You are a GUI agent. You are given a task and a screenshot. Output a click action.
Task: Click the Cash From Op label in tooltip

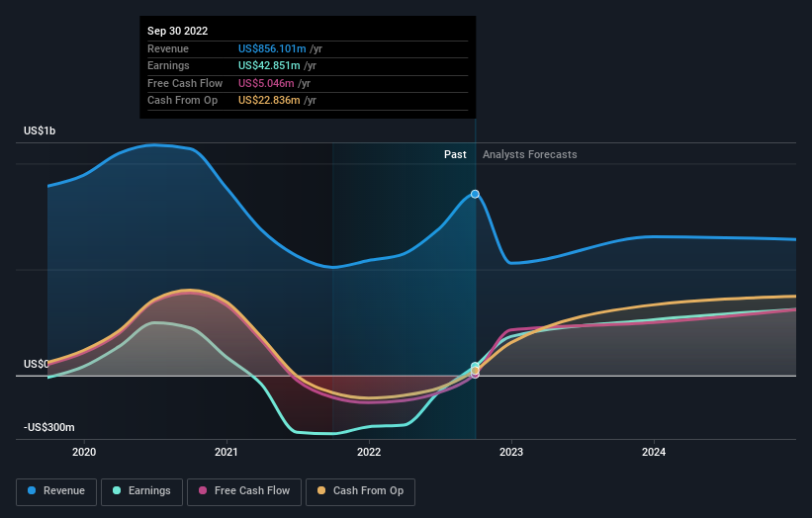182,101
